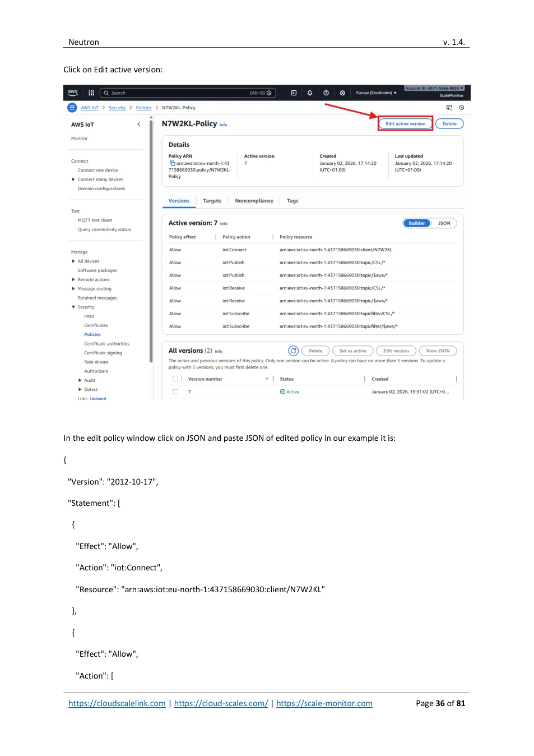The height and width of the screenshot is (756, 534).
Task: Click the AWS logo home icon
Action: tap(73, 93)
